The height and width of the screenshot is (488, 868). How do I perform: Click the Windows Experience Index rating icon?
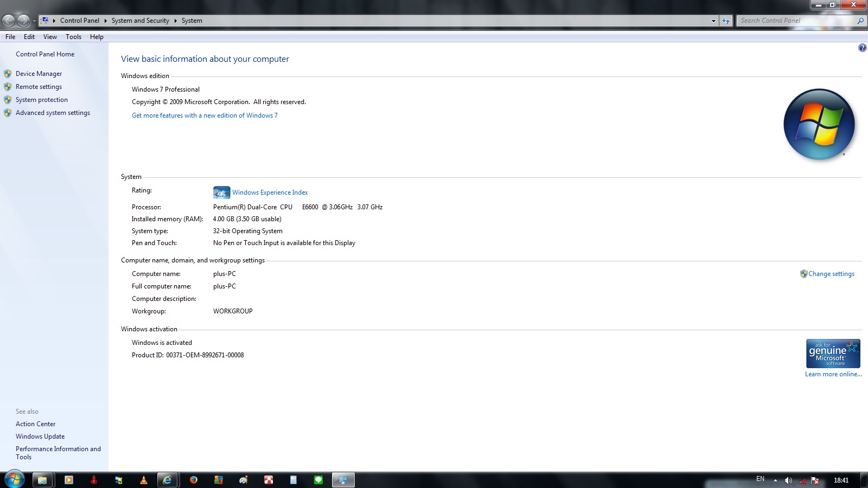(222, 192)
